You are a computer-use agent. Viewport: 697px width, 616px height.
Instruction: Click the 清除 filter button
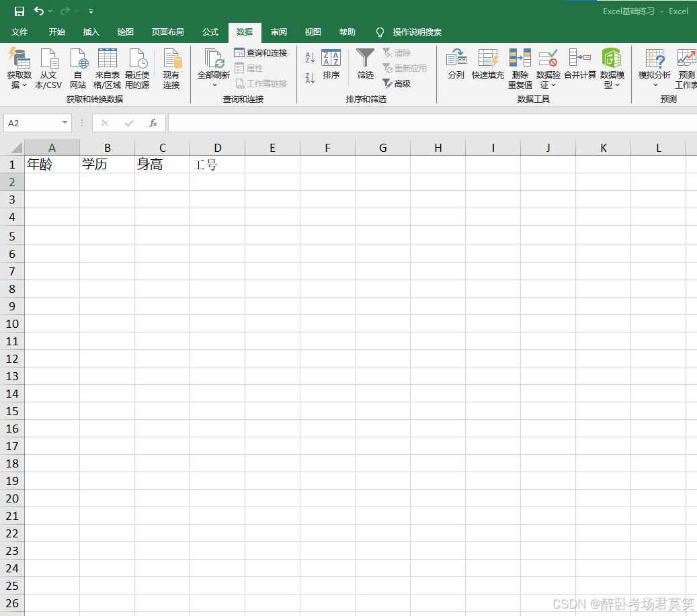pos(397,53)
